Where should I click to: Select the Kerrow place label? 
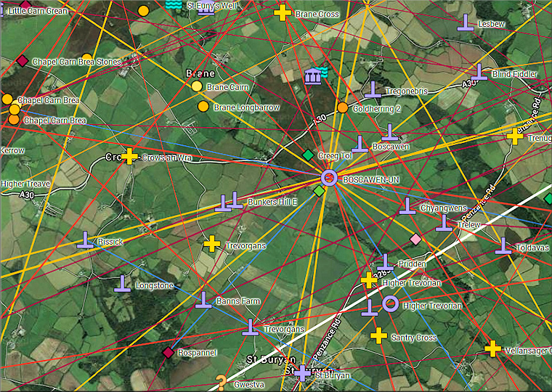pyautogui.click(x=12, y=150)
